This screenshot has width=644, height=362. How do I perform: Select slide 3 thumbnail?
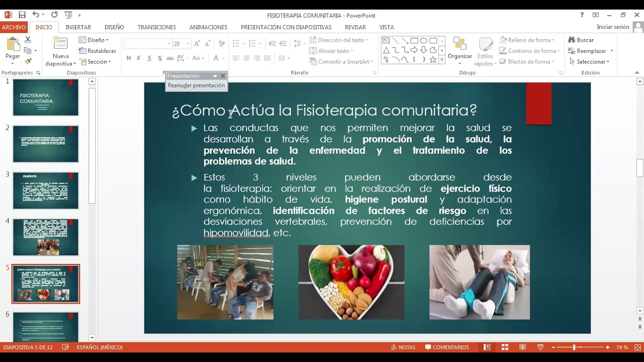[x=46, y=191]
